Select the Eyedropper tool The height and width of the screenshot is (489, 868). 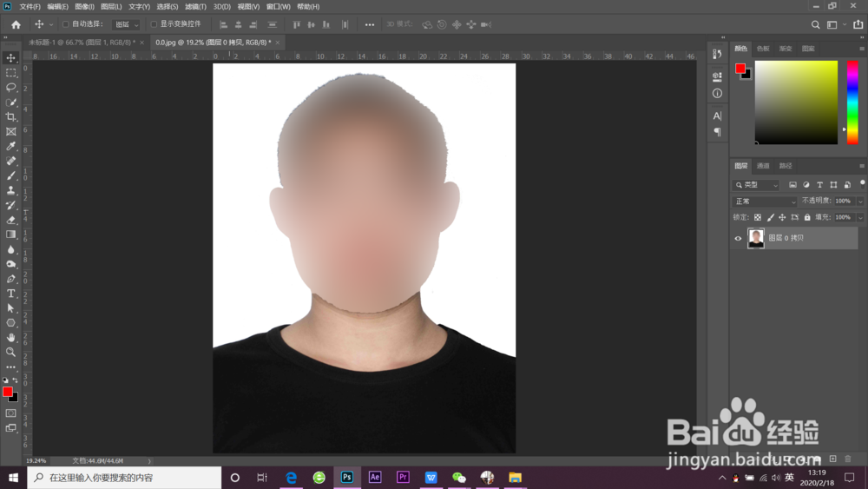10,146
